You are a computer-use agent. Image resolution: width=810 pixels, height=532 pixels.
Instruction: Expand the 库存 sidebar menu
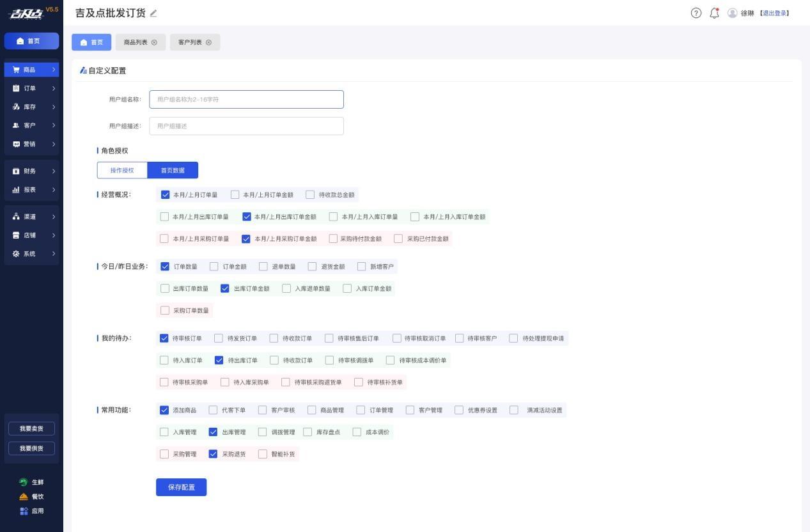(31, 107)
